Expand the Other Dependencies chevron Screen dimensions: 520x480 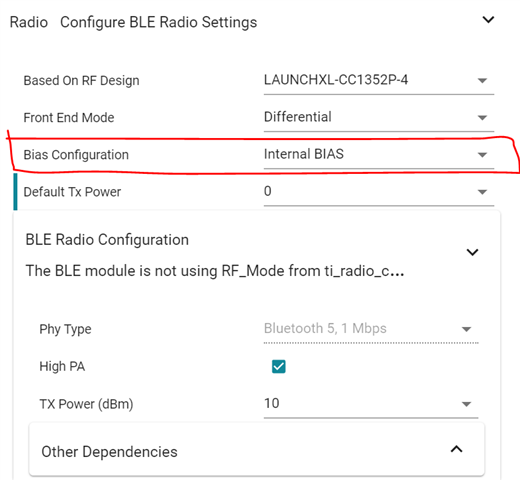pyautogui.click(x=456, y=449)
